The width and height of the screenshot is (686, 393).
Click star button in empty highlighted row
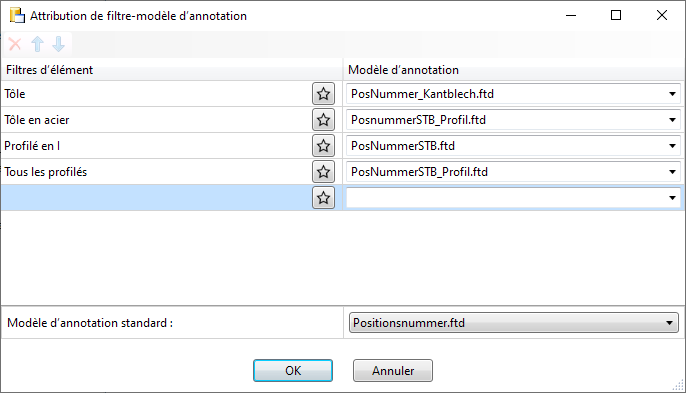click(323, 198)
